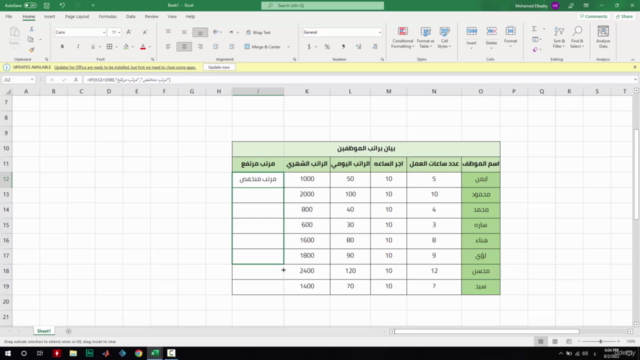Decrease font size with smaller A icon
Image resolution: width=640 pixels, height=360 pixels.
point(145,32)
